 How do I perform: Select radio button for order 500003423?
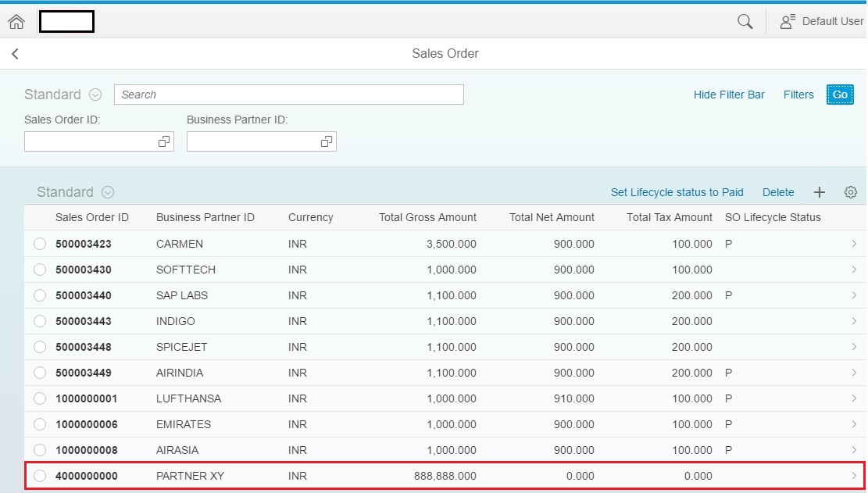(40, 243)
